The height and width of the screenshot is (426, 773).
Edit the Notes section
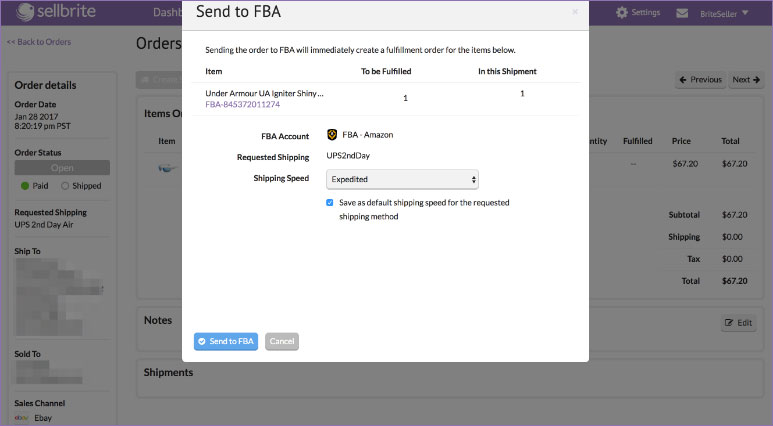[738, 323]
